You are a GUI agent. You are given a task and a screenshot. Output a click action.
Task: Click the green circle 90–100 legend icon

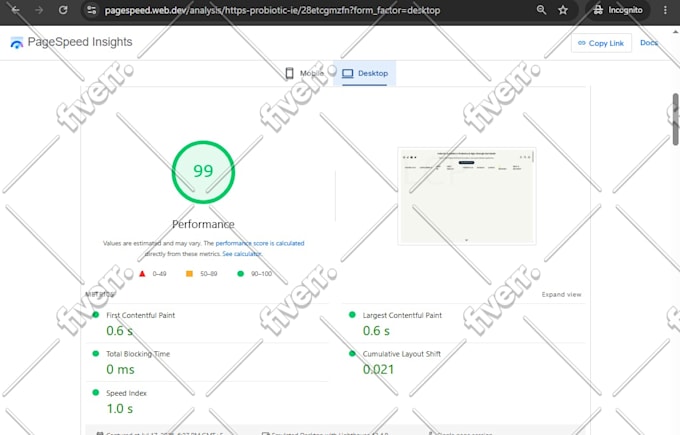click(x=241, y=274)
